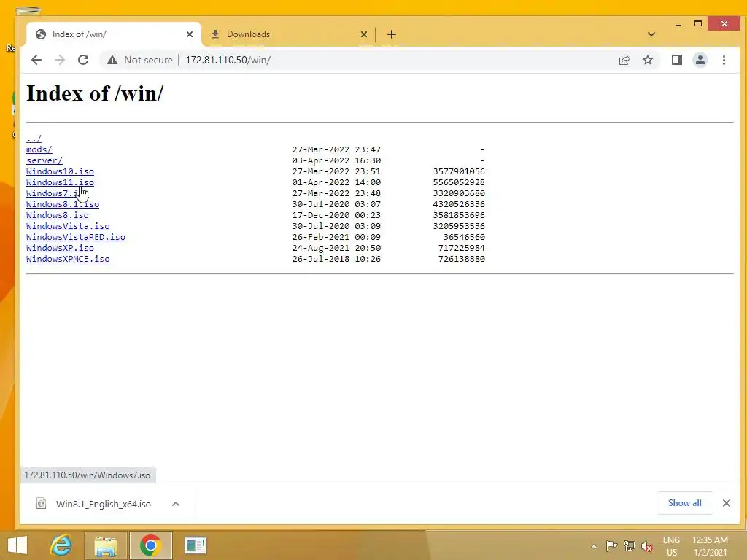Go back to the previous page
This screenshot has height=560, width=747.
36,60
